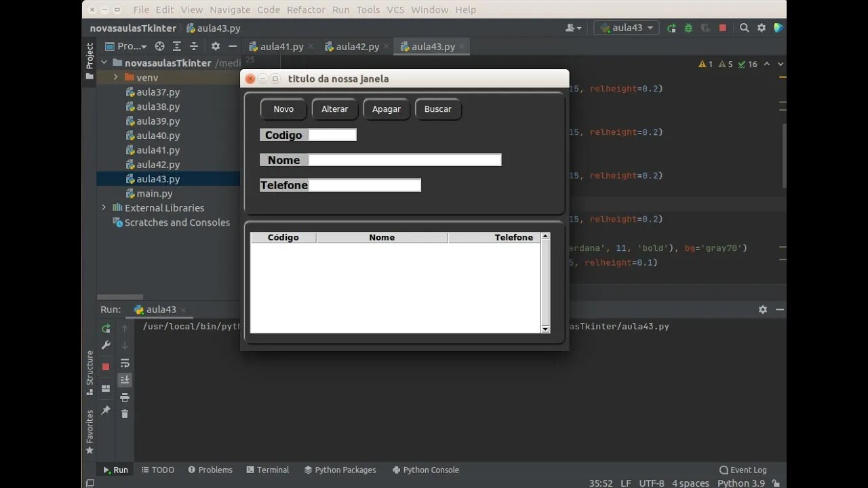Rerun aula43 in the Run panel

point(106,328)
